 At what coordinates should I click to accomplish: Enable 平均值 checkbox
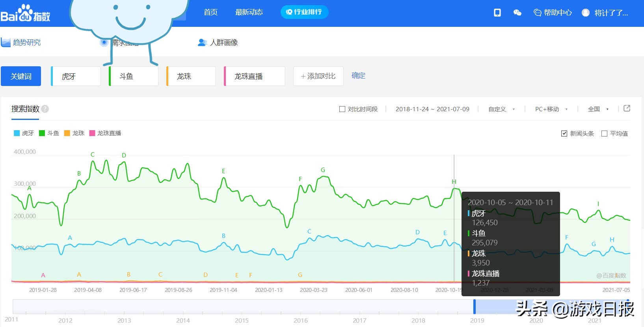(x=604, y=133)
